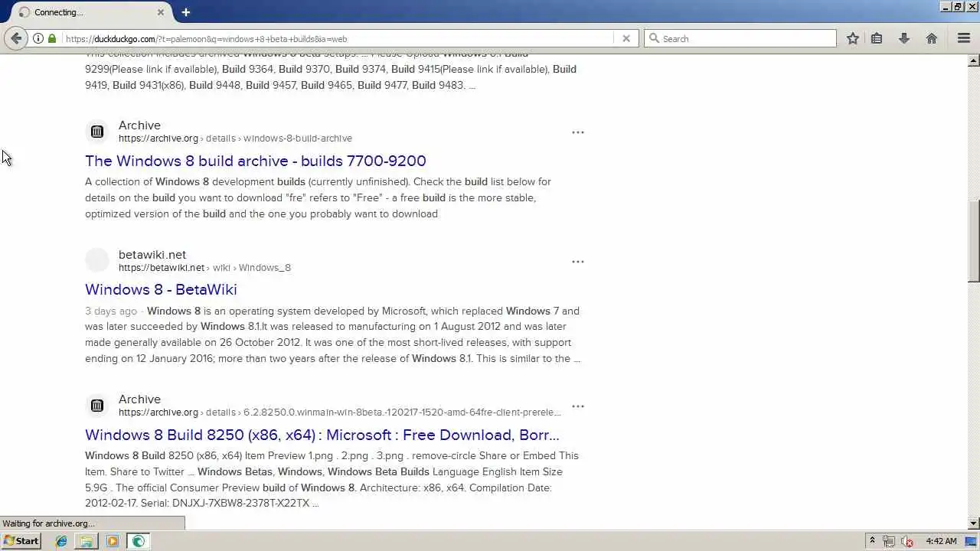Screen dimensions: 980x551
Task: Click the betawiki.net site name
Action: pos(152,255)
